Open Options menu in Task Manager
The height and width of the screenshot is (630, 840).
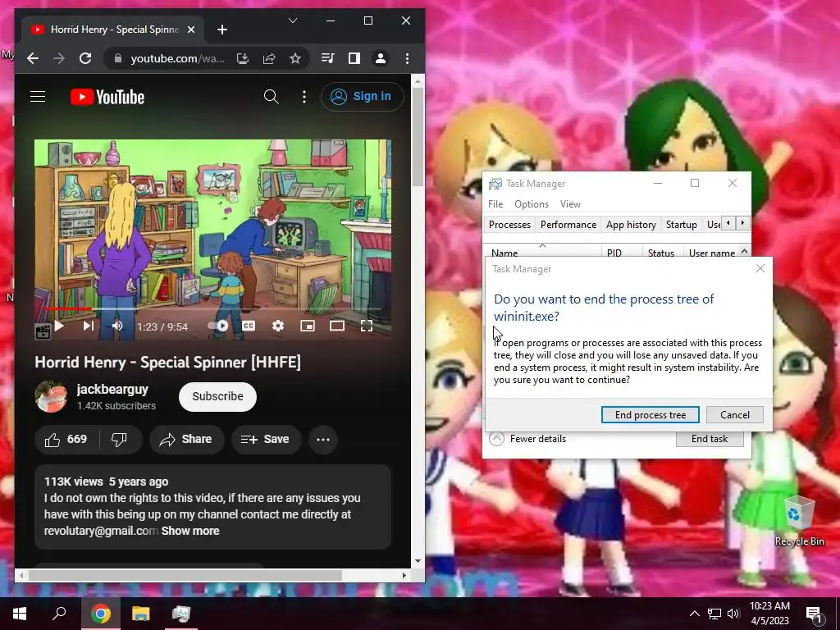532,204
